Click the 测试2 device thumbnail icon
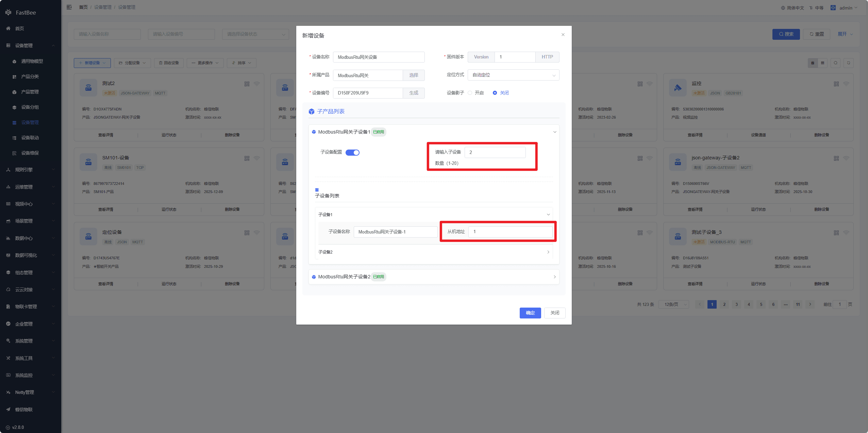Screen dimensions: 868x433 click(88, 88)
